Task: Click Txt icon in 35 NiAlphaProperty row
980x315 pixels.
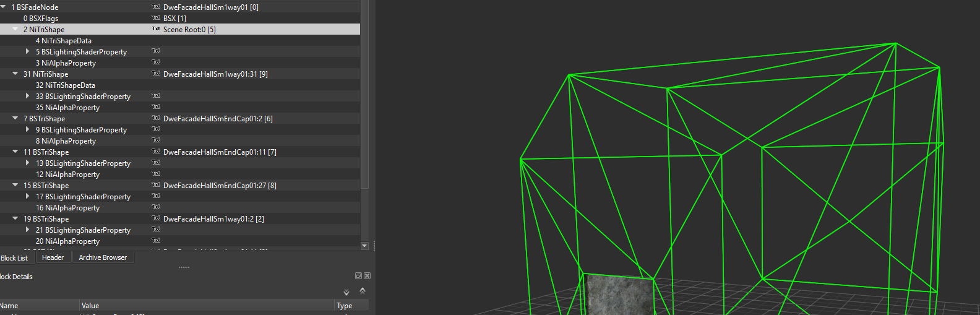Action: (156, 107)
